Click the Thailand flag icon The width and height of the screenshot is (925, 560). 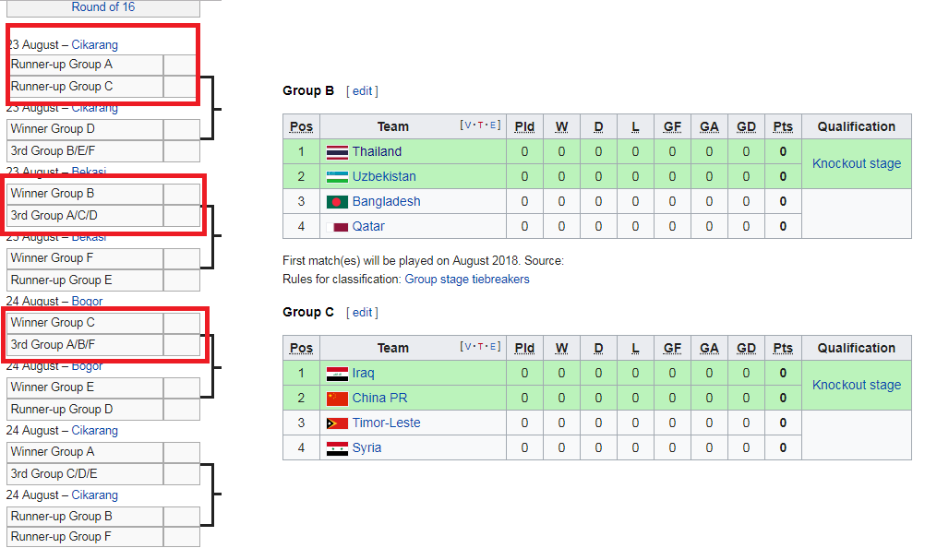tap(337, 152)
